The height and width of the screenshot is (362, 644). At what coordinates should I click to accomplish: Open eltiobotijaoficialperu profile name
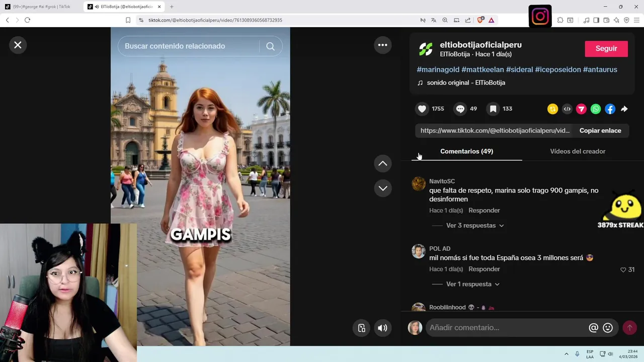480,45
